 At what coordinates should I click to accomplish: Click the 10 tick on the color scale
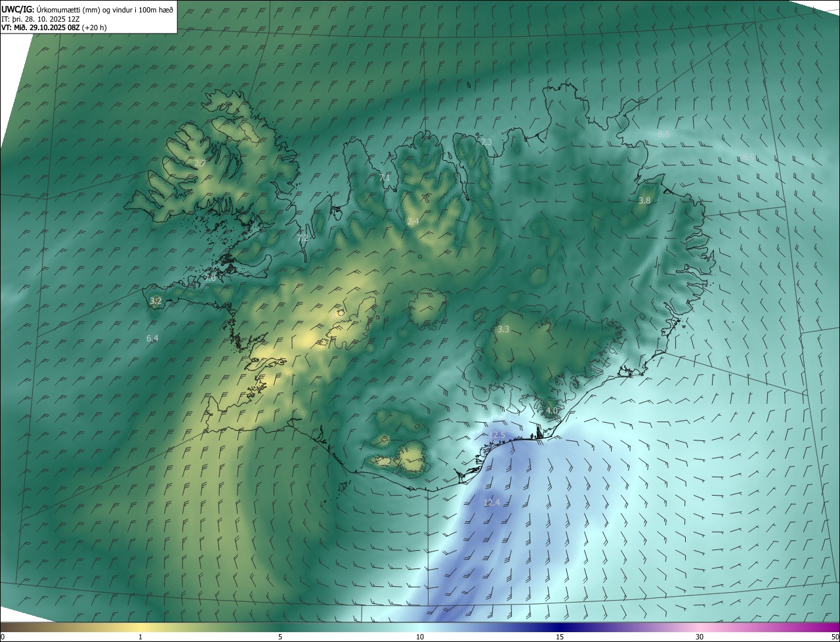[x=420, y=637]
